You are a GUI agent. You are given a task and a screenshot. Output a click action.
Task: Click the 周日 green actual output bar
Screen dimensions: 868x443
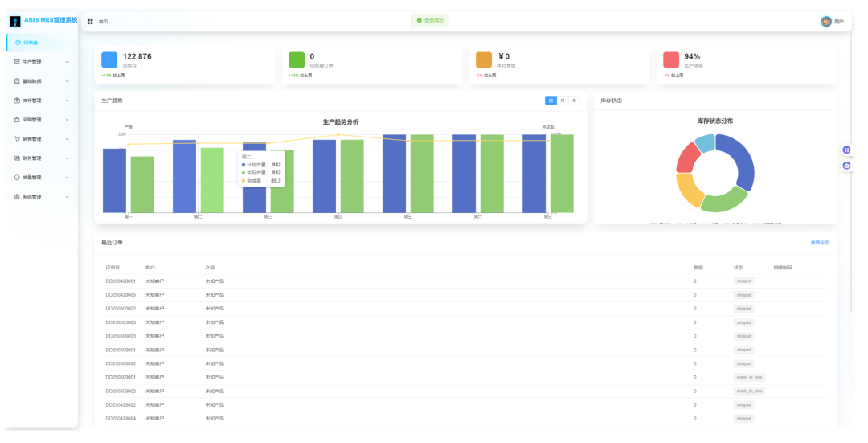click(x=562, y=174)
